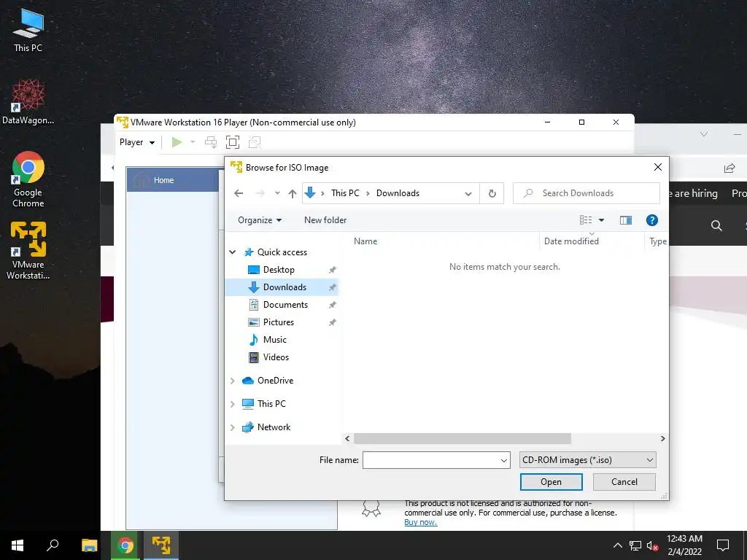Image resolution: width=747 pixels, height=560 pixels.
Task: Click the scrollbar right arrow
Action: pyautogui.click(x=662, y=438)
